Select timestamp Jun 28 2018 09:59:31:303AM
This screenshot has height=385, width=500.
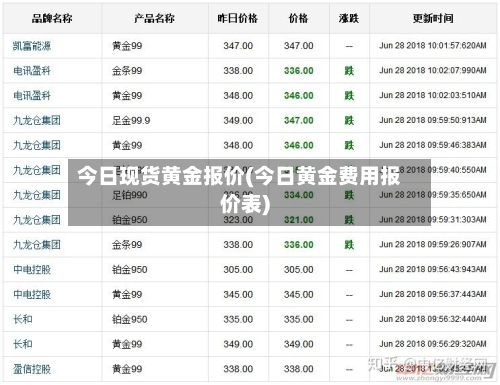pyautogui.click(x=433, y=220)
